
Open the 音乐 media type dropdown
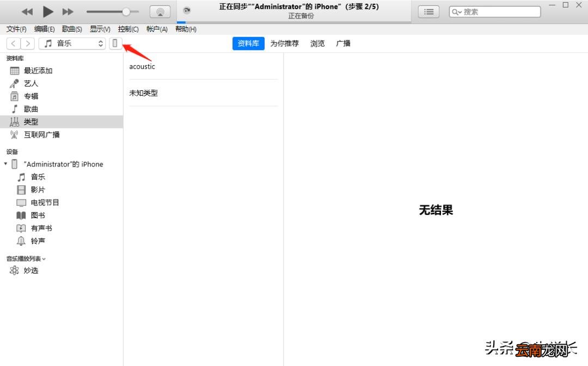point(72,44)
